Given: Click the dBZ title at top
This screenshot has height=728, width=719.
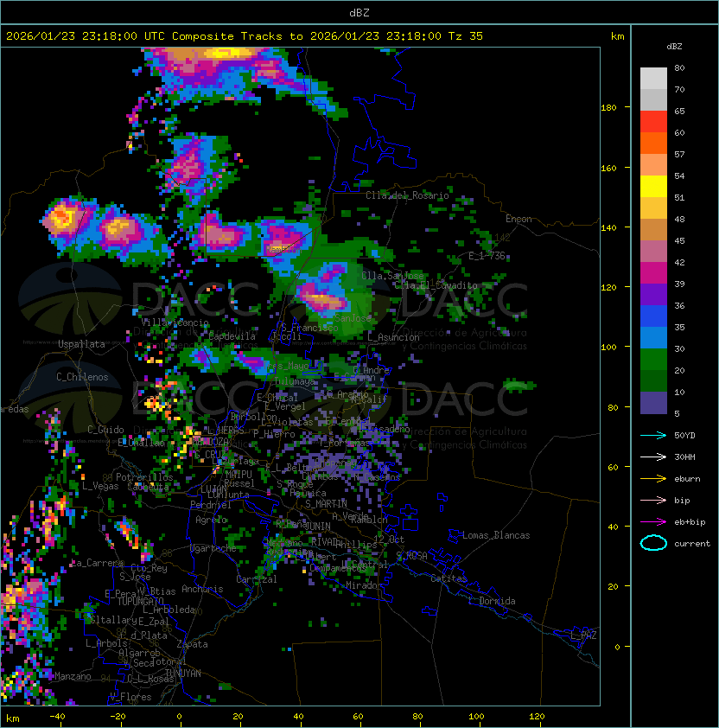Looking at the screenshot, I should [359, 12].
